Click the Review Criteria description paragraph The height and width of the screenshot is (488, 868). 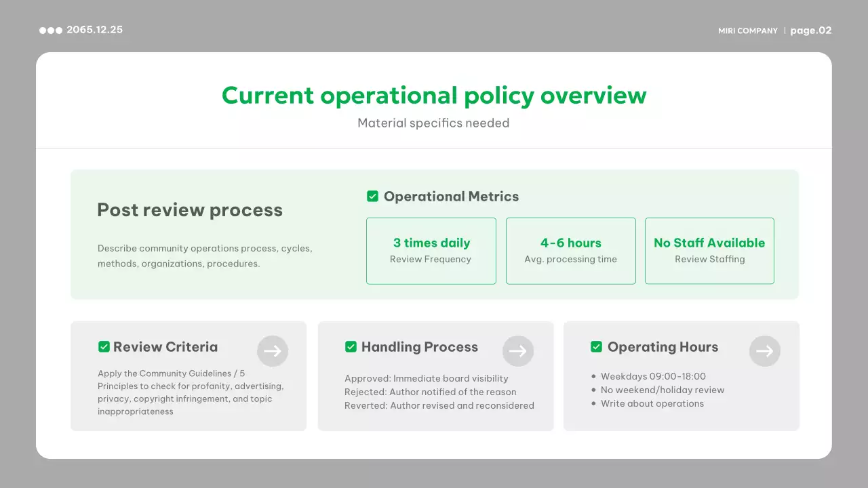coord(191,392)
